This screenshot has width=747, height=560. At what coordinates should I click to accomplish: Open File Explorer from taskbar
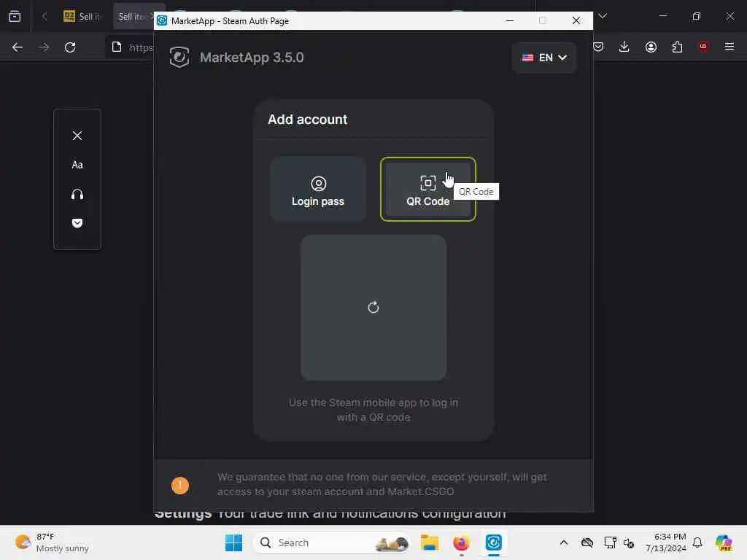pyautogui.click(x=429, y=542)
